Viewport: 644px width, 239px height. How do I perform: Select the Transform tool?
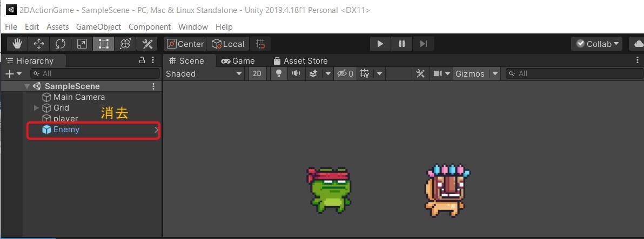125,44
